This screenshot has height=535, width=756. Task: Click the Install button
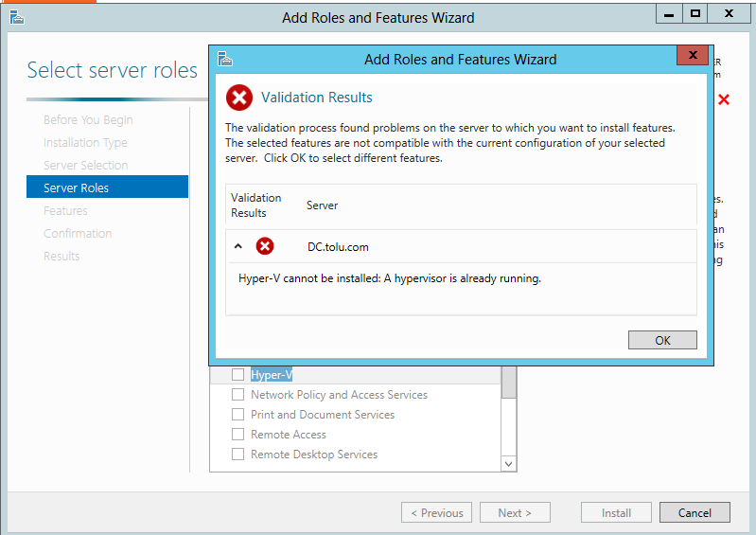[616, 512]
